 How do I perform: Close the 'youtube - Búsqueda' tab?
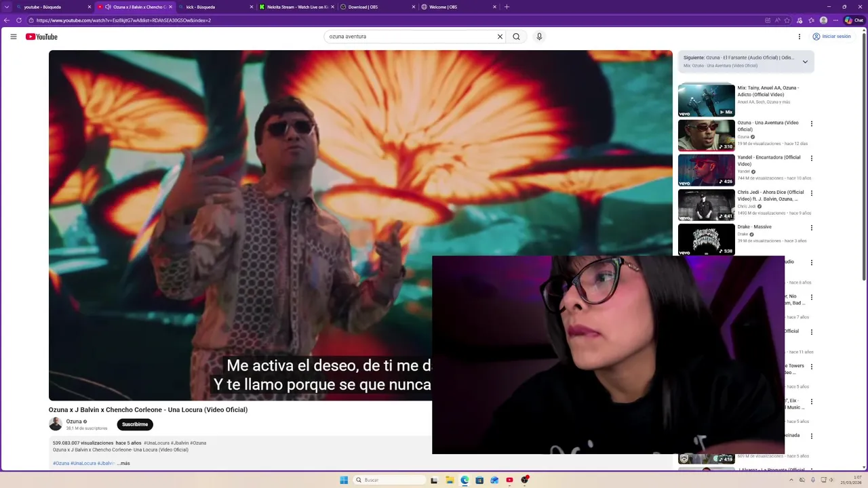[89, 7]
